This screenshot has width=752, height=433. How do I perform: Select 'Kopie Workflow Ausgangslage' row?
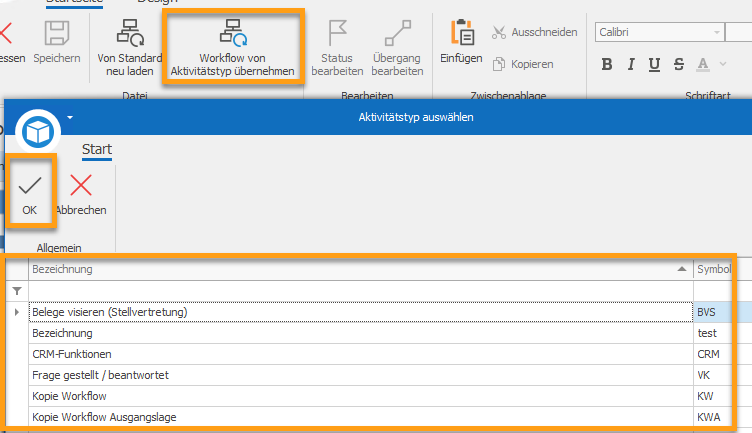coord(361,417)
